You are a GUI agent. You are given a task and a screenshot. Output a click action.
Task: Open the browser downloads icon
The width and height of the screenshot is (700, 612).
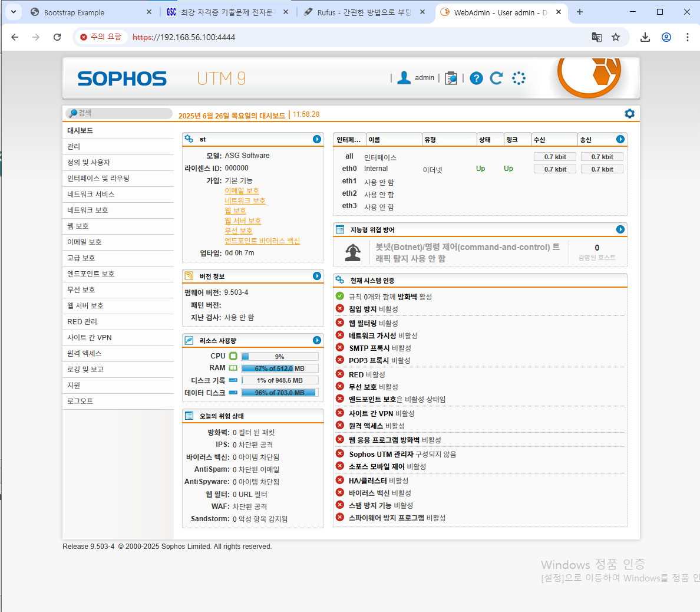pyautogui.click(x=645, y=37)
